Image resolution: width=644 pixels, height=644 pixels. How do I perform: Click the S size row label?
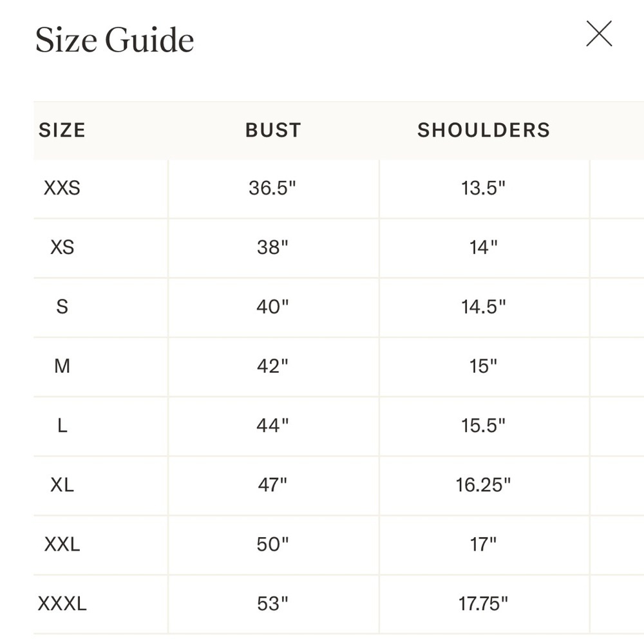pyautogui.click(x=62, y=307)
